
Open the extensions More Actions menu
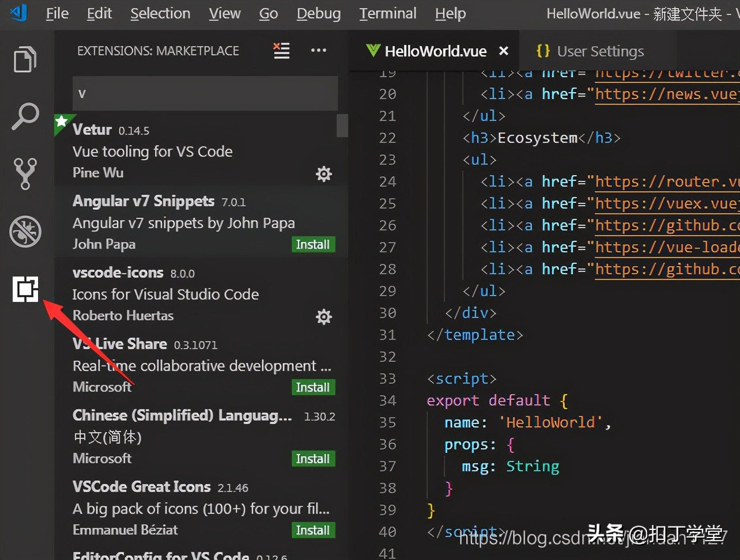click(319, 51)
